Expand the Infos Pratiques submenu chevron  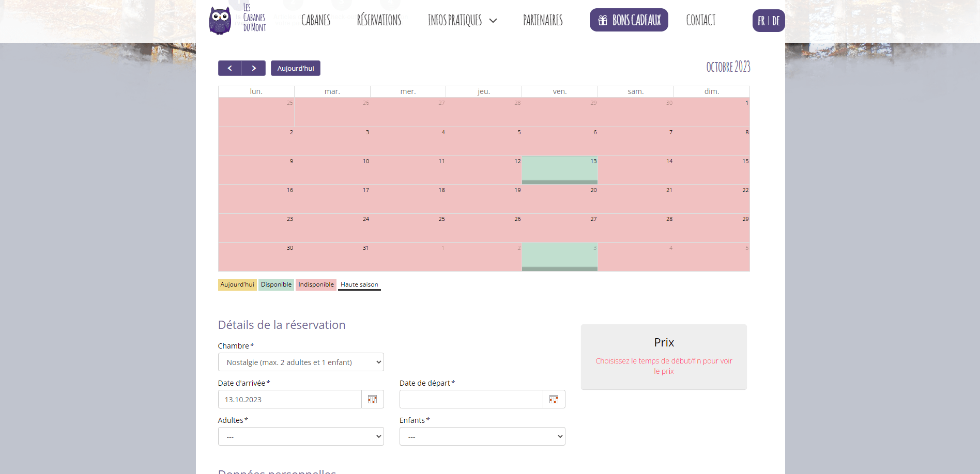(493, 21)
